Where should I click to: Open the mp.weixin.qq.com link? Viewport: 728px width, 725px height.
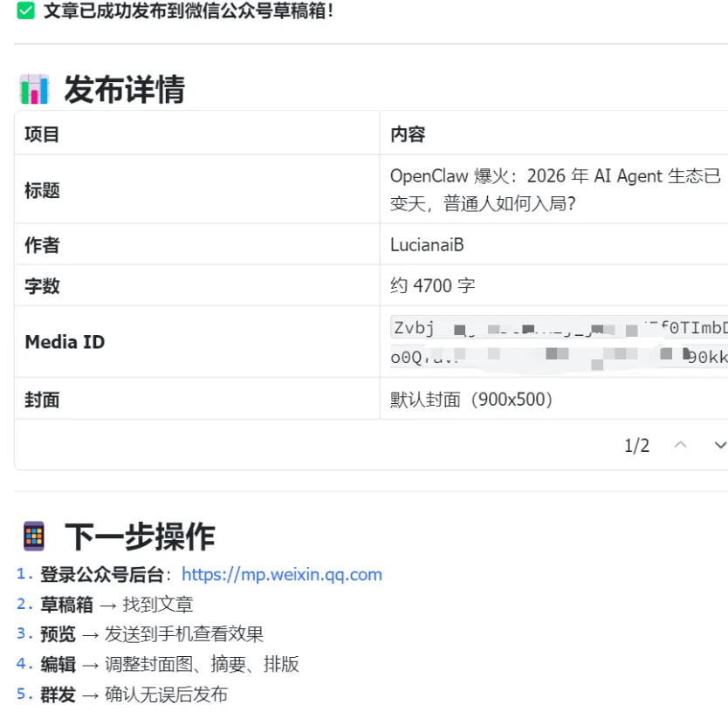(282, 575)
